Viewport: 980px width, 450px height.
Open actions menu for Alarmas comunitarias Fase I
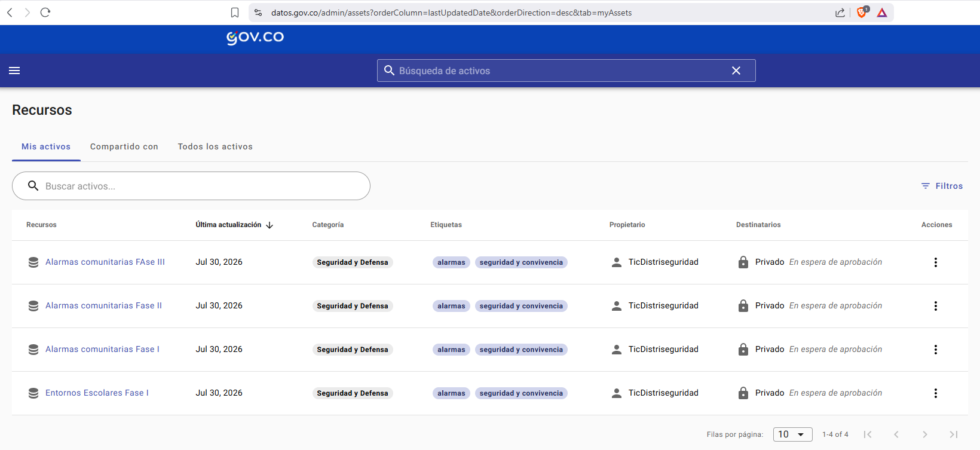tap(936, 350)
